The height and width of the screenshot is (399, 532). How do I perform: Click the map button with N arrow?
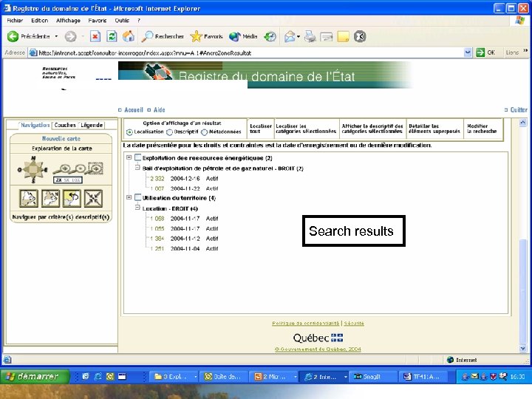50,199
